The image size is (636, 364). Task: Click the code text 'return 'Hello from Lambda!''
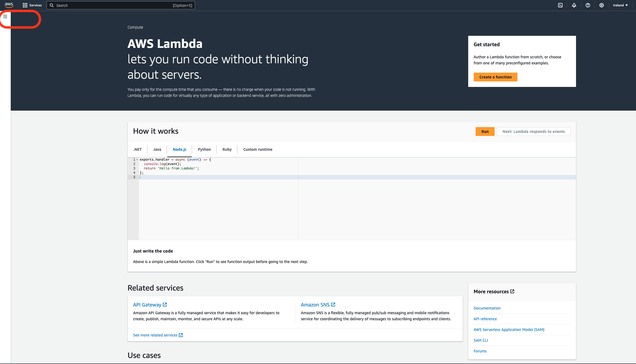coord(171,168)
